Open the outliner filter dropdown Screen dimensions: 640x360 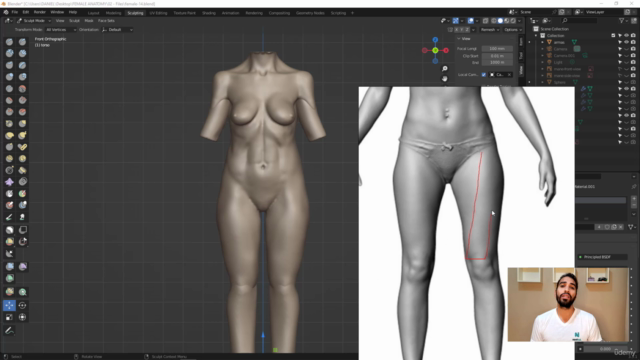pos(623,20)
